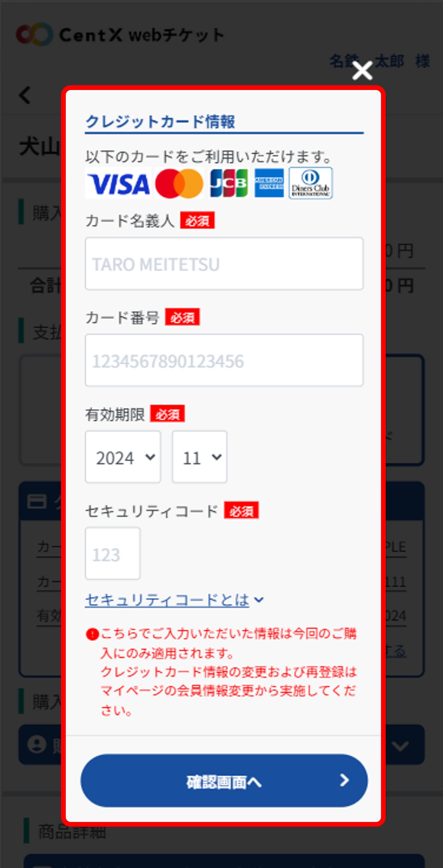Screen dimensions: 443x868
Task: Close the credit card modal with X
Action: pyautogui.click(x=362, y=71)
